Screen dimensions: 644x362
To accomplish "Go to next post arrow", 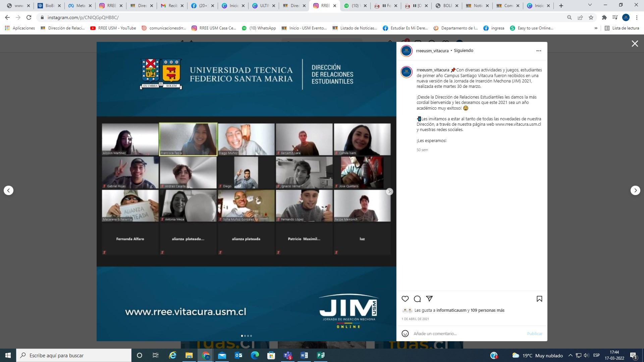I will coord(635,190).
